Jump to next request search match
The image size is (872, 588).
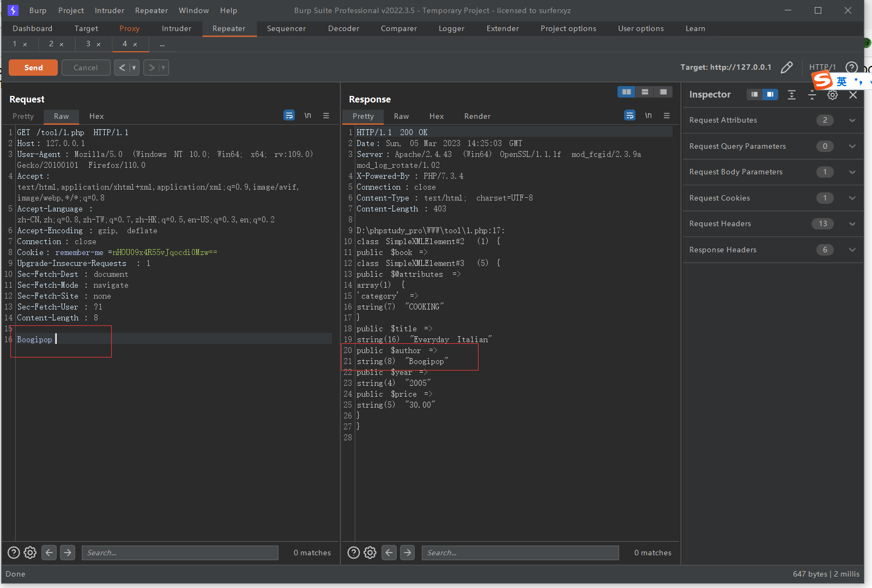coord(68,553)
